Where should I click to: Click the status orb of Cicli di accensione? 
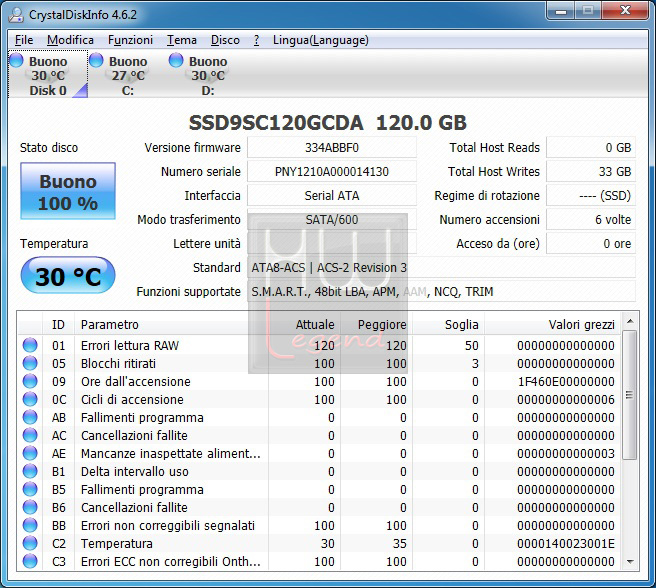tap(30, 399)
